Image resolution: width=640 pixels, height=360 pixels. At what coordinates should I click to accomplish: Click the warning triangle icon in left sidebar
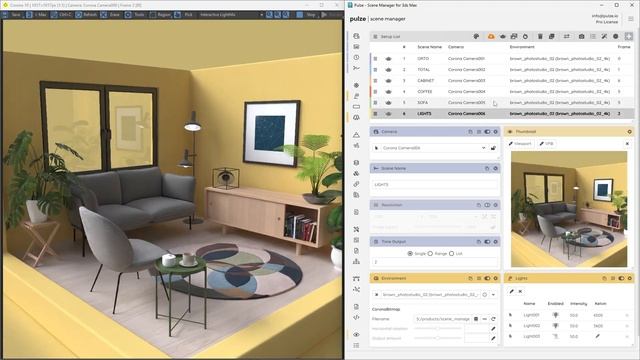356,134
